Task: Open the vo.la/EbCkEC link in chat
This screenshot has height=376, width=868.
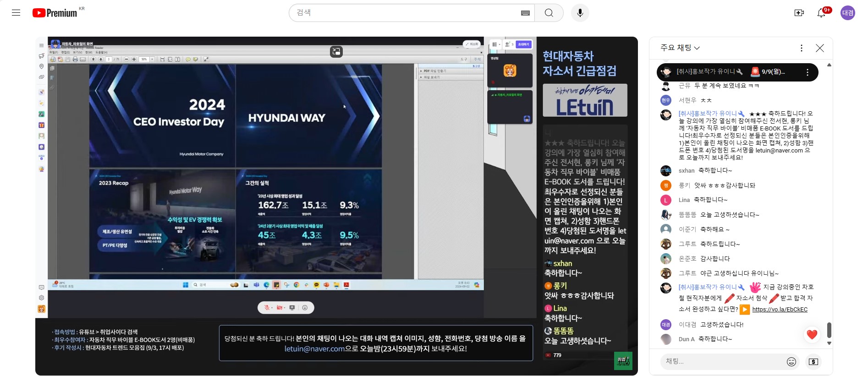Action: (x=780, y=310)
